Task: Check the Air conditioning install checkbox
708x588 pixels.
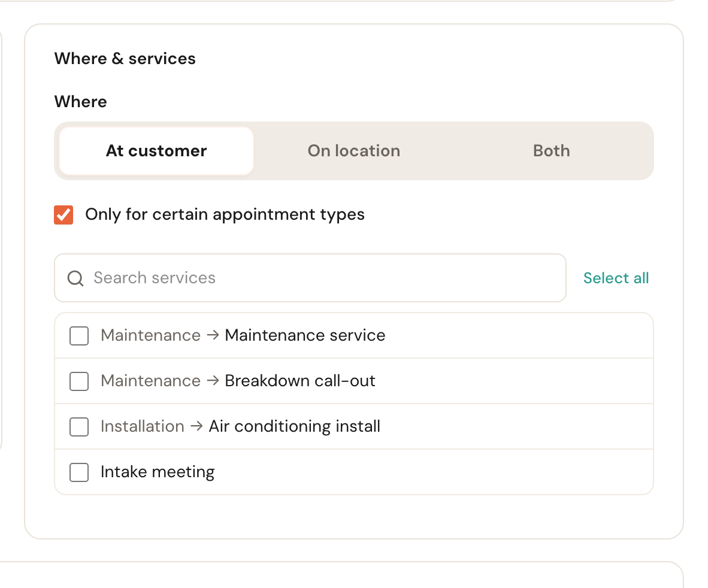Action: (x=79, y=427)
